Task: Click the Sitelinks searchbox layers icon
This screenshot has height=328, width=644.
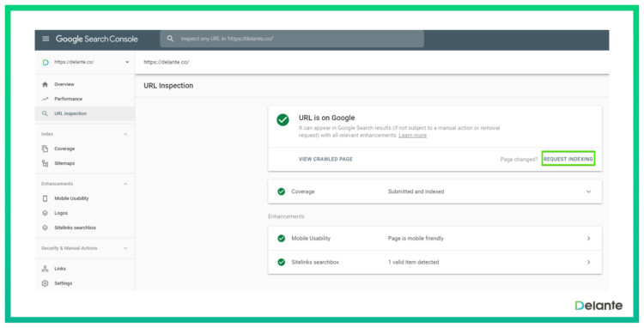Action: click(x=46, y=228)
